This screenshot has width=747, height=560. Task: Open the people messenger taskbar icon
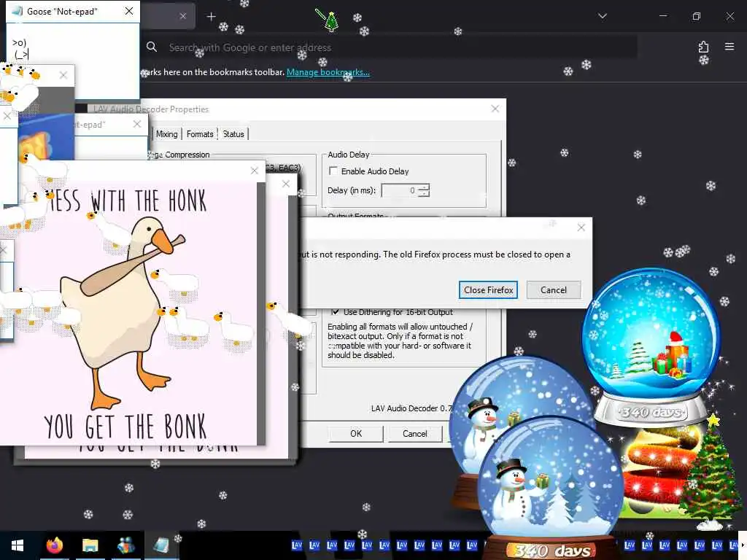[125, 545]
